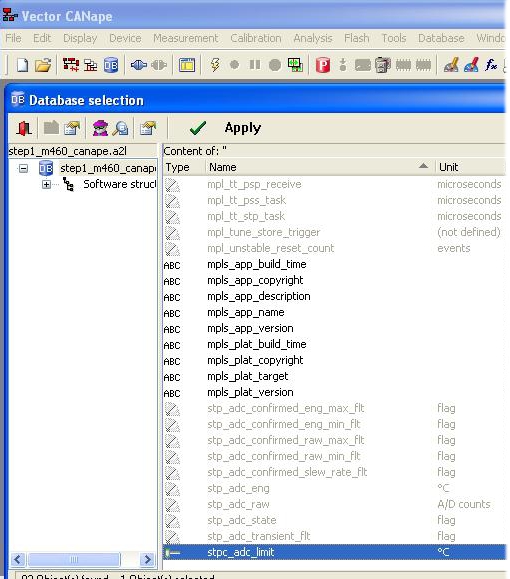Click the gray folder icon in Database selection toolbar

click(x=51, y=128)
